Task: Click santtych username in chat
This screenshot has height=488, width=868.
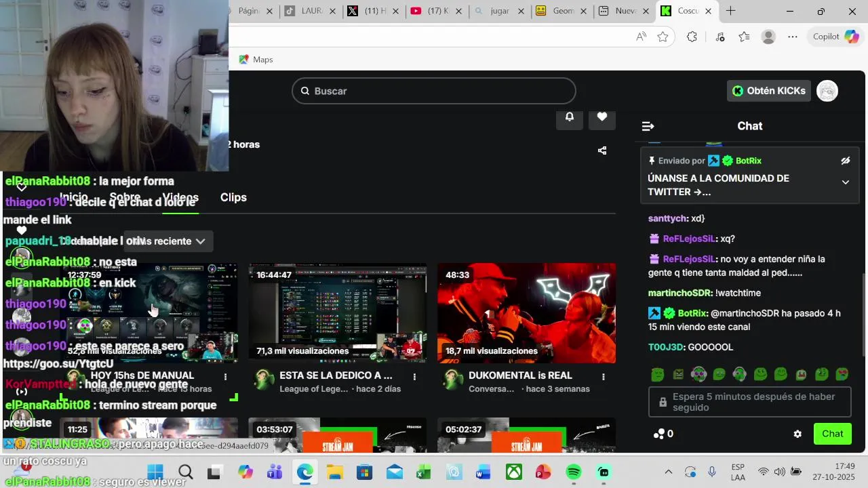Action: pos(668,218)
